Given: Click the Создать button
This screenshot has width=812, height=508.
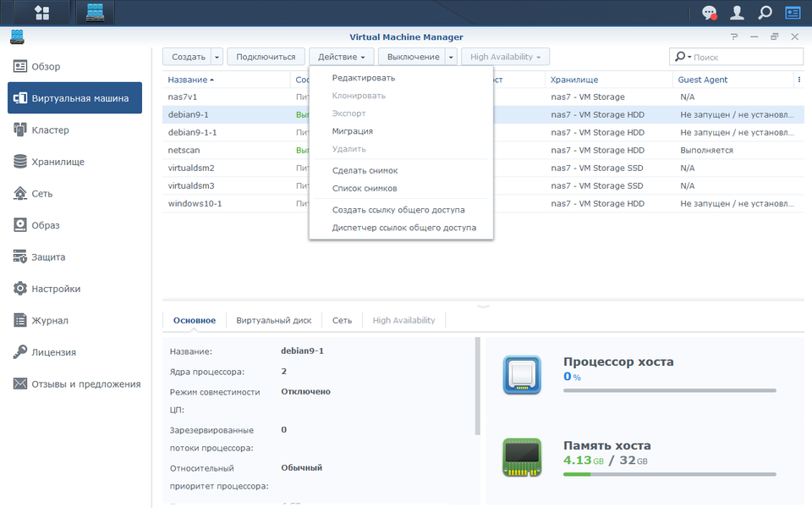Looking at the screenshot, I should tap(189, 57).
